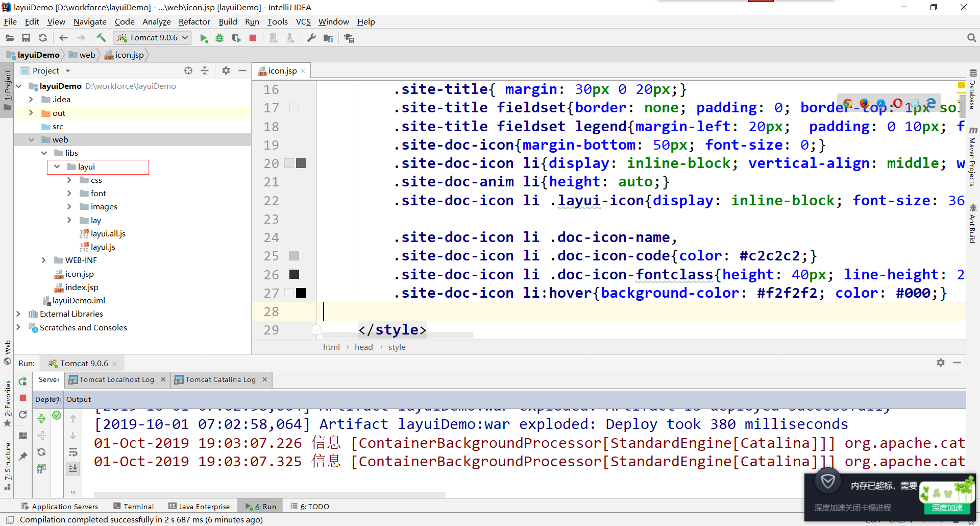Navigate back with the left arrow icon
The image size is (980, 526).
point(63,38)
